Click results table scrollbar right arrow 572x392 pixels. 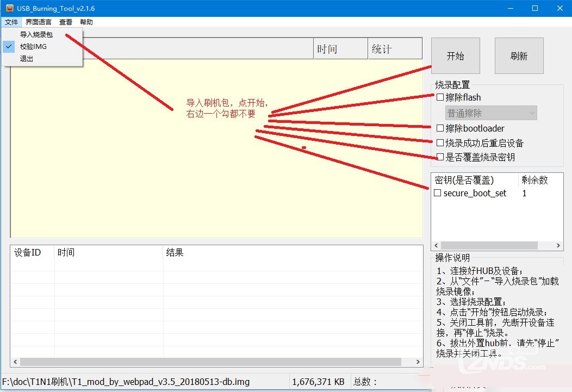(x=418, y=362)
